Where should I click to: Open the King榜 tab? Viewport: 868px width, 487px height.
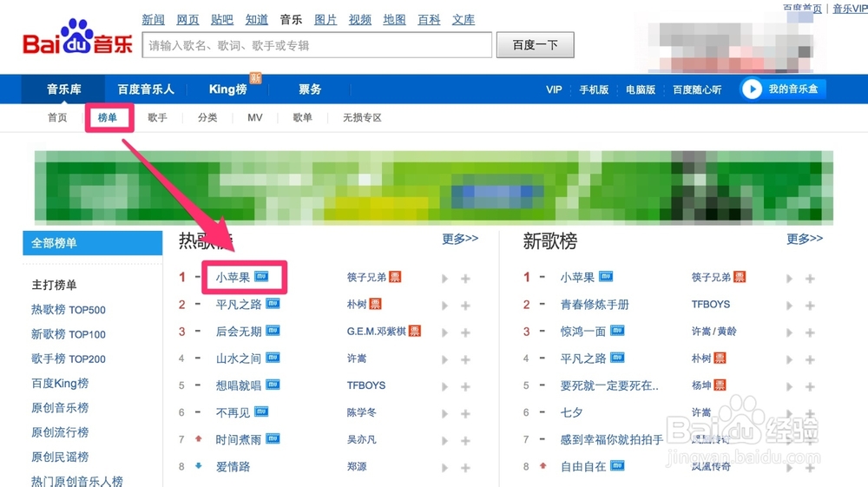[227, 89]
